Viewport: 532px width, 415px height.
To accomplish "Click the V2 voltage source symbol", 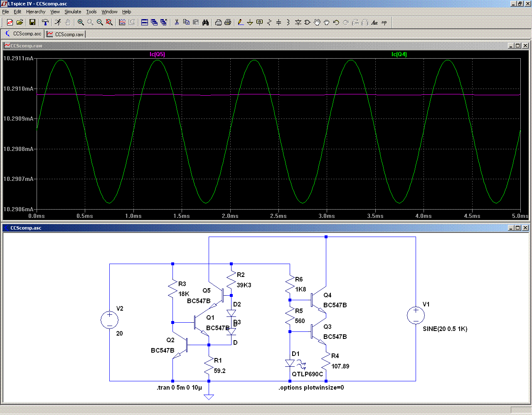I will (109, 320).
